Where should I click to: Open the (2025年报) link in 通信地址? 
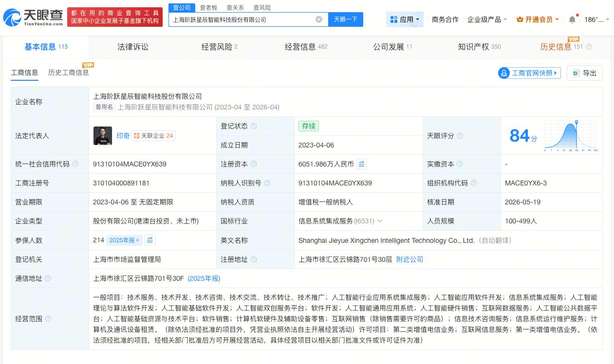[204, 278]
